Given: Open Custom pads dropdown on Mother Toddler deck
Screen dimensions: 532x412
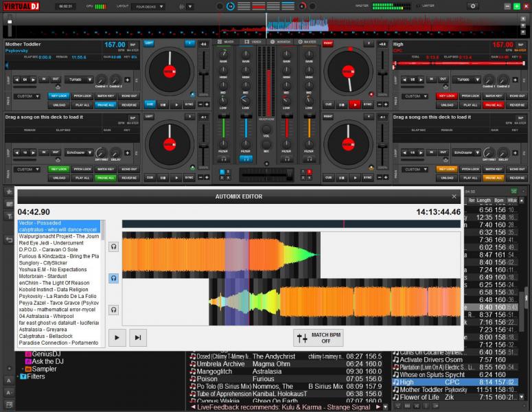Looking at the screenshot, I should 27,96.
